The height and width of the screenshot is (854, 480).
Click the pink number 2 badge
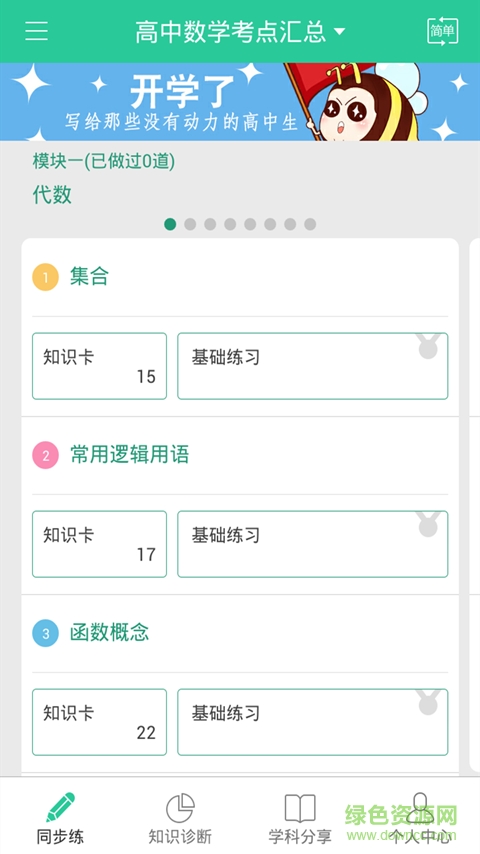(45, 455)
